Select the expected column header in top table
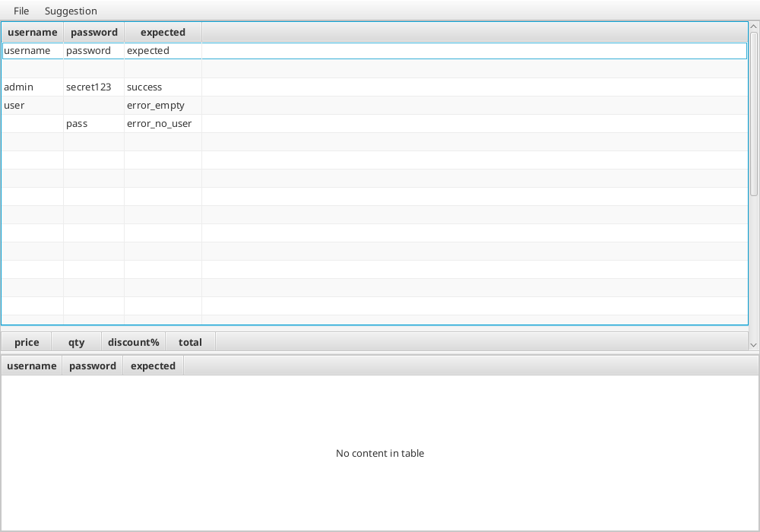 coord(162,32)
